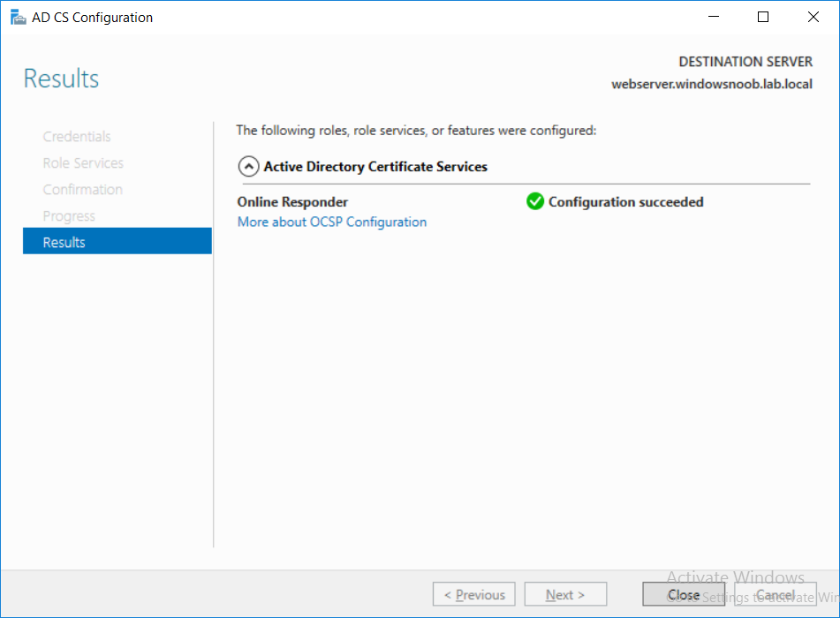Click the webserver.windowsnoob.lab.local server name
This screenshot has width=840, height=618.
point(712,84)
